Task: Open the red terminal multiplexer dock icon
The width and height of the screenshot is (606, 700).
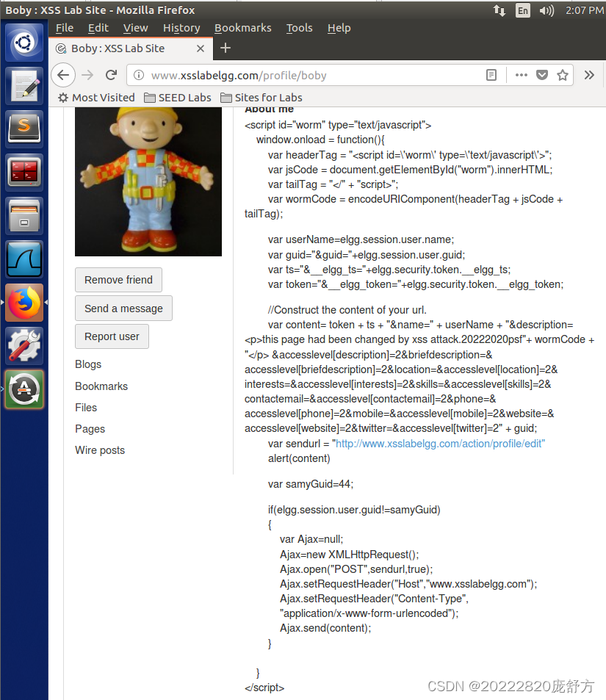Action: pyautogui.click(x=24, y=173)
